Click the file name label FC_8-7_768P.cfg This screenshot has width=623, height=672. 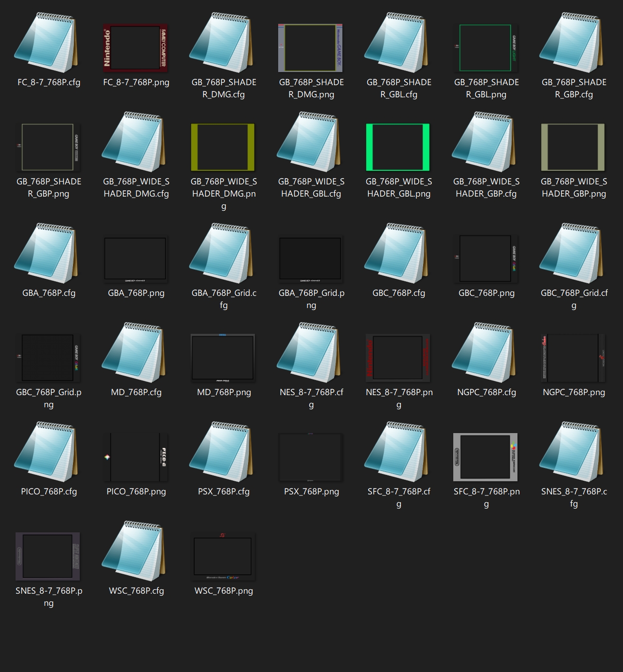point(49,82)
